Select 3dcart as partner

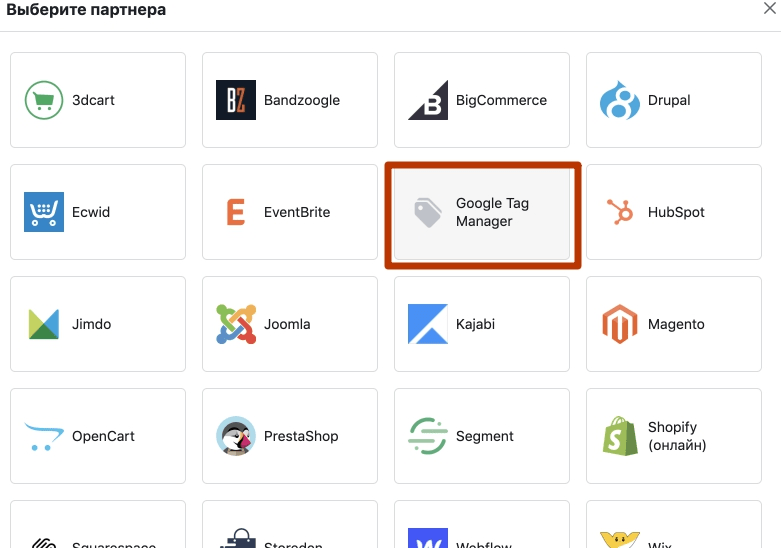pos(98,100)
